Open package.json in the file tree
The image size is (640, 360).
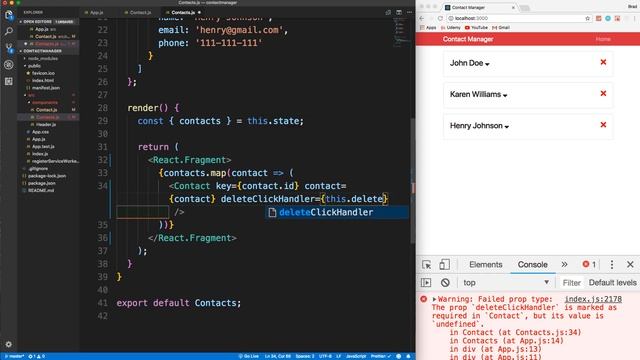click(x=42, y=183)
